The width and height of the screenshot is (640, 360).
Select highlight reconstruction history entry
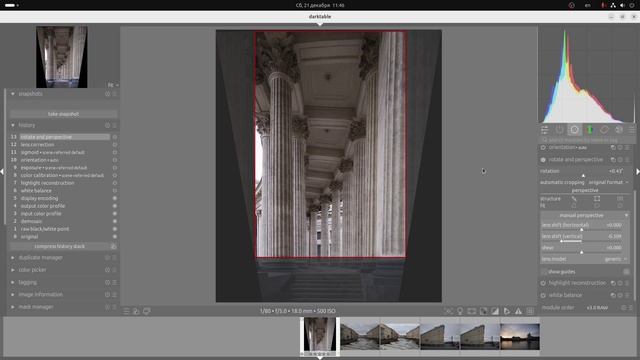pyautogui.click(x=48, y=183)
